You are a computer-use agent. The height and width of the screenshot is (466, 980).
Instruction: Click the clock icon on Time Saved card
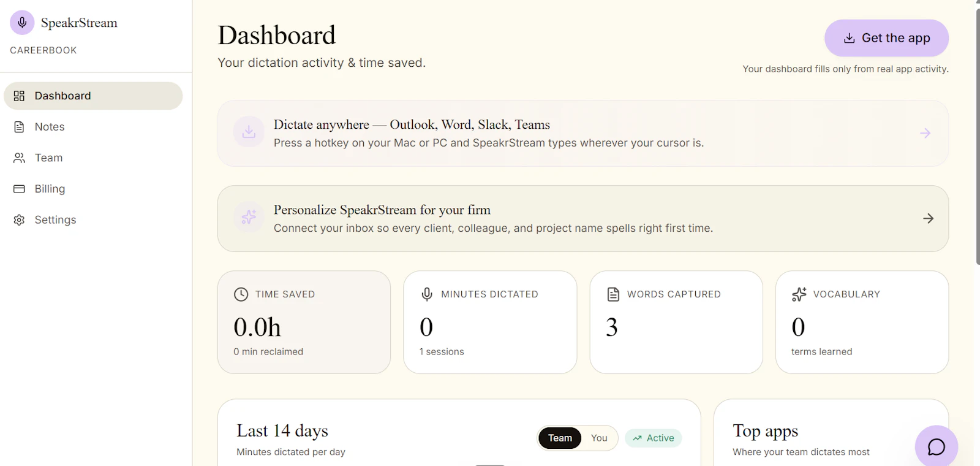[x=241, y=294]
